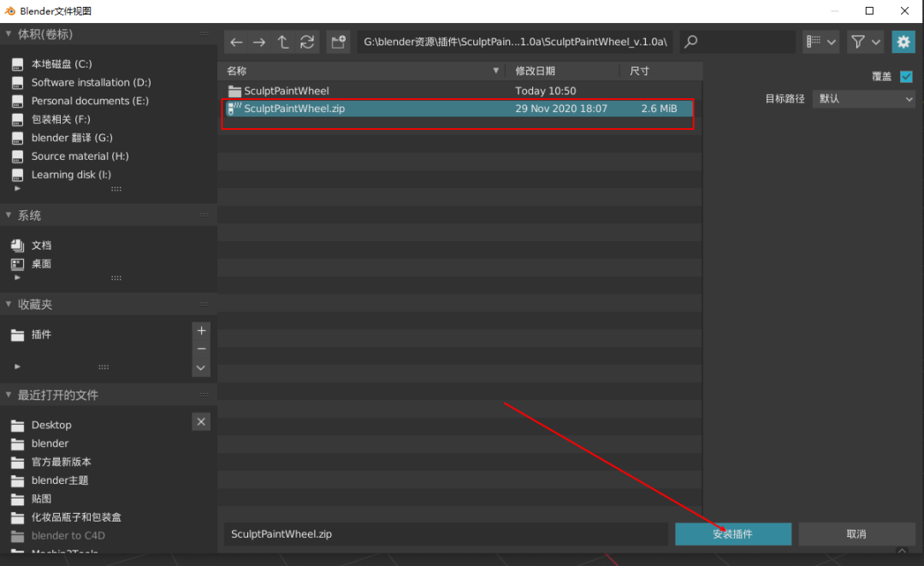Sort by 修改日期 column header

click(x=563, y=71)
